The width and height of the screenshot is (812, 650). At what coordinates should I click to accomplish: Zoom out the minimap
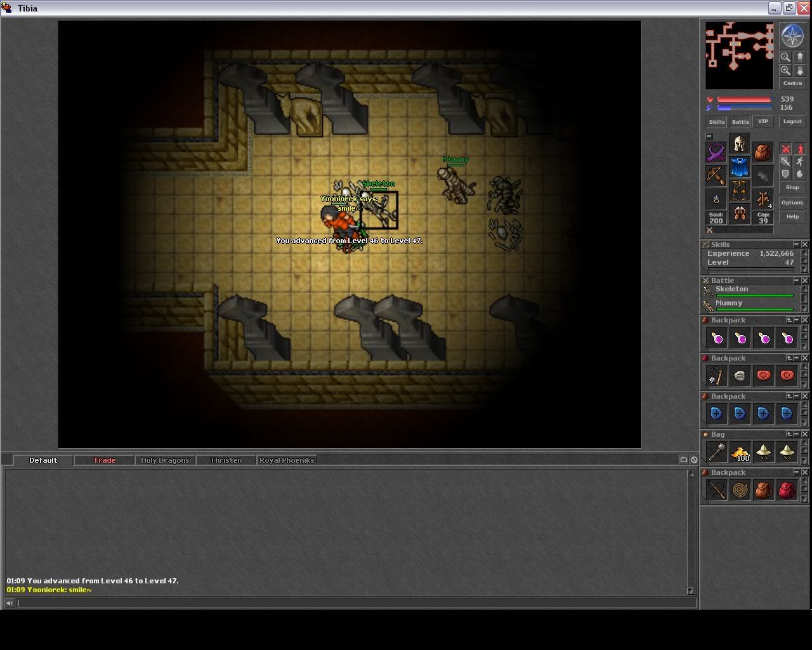[785, 56]
